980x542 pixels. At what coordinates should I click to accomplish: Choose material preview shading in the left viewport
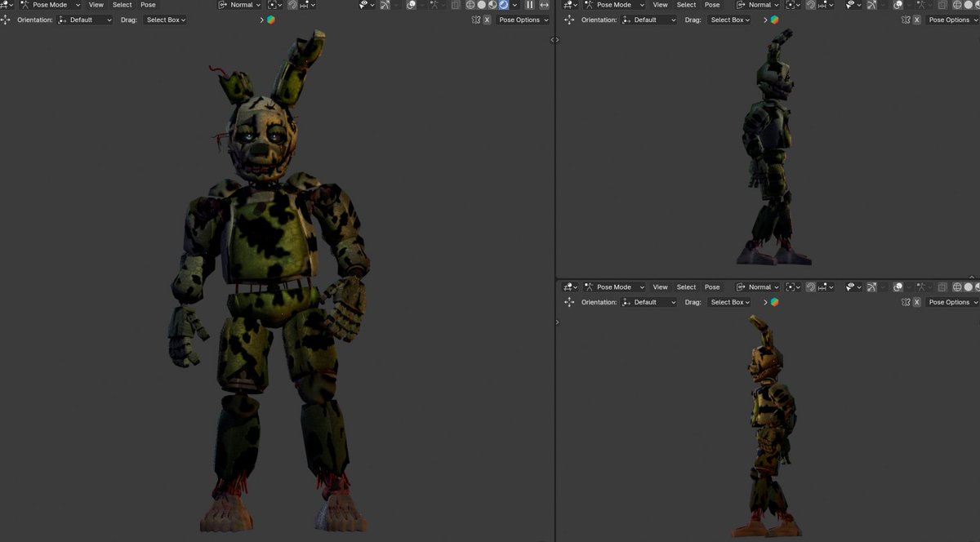(x=492, y=5)
